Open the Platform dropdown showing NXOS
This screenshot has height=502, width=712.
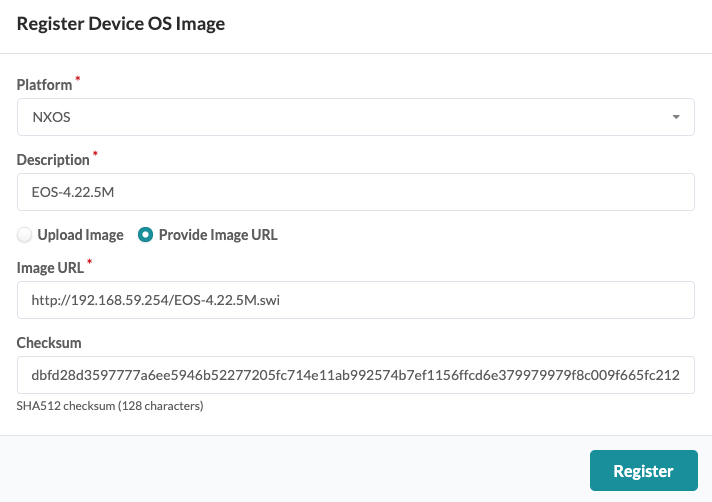[x=355, y=117]
